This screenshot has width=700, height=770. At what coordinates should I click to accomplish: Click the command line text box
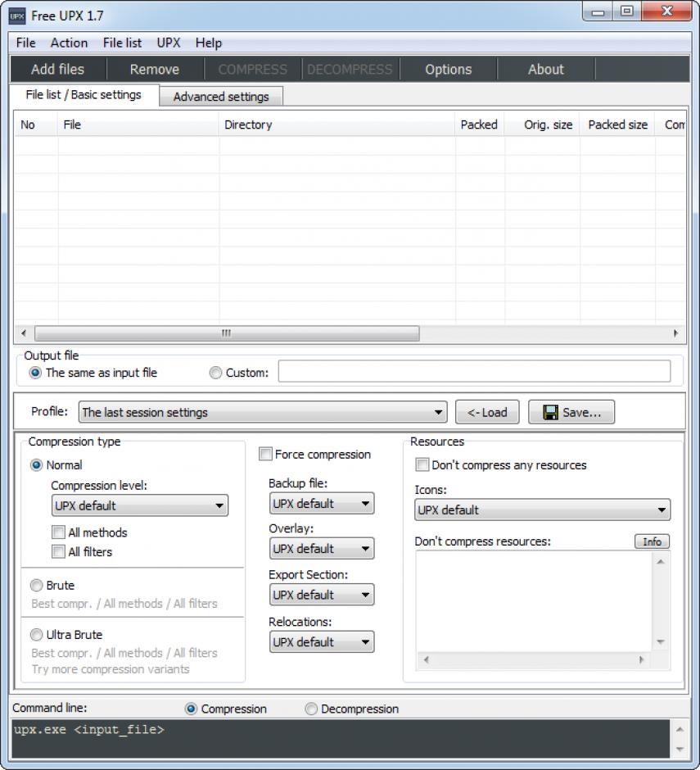pos(341,739)
